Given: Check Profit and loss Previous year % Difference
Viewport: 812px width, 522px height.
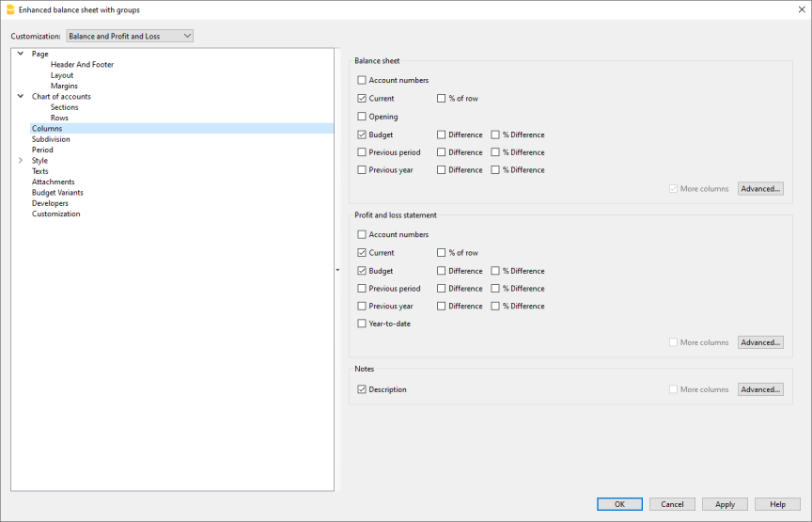Looking at the screenshot, I should click(495, 306).
